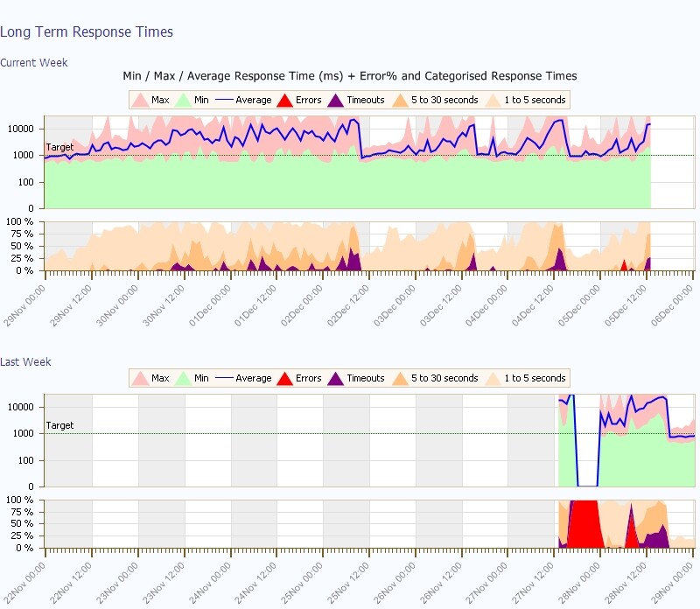Click the 02Dec 12:00 axis marker

click(x=348, y=306)
